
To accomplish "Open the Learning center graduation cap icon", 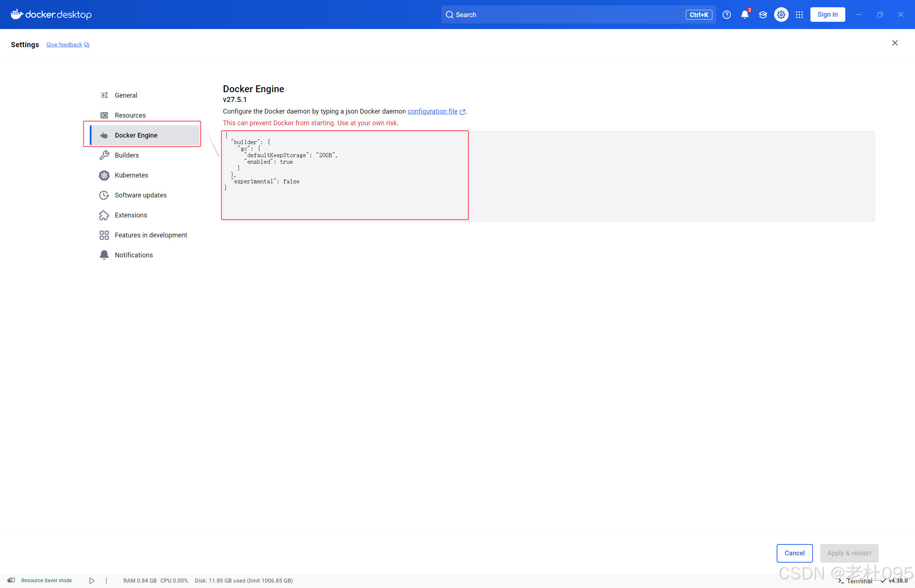I will [762, 15].
